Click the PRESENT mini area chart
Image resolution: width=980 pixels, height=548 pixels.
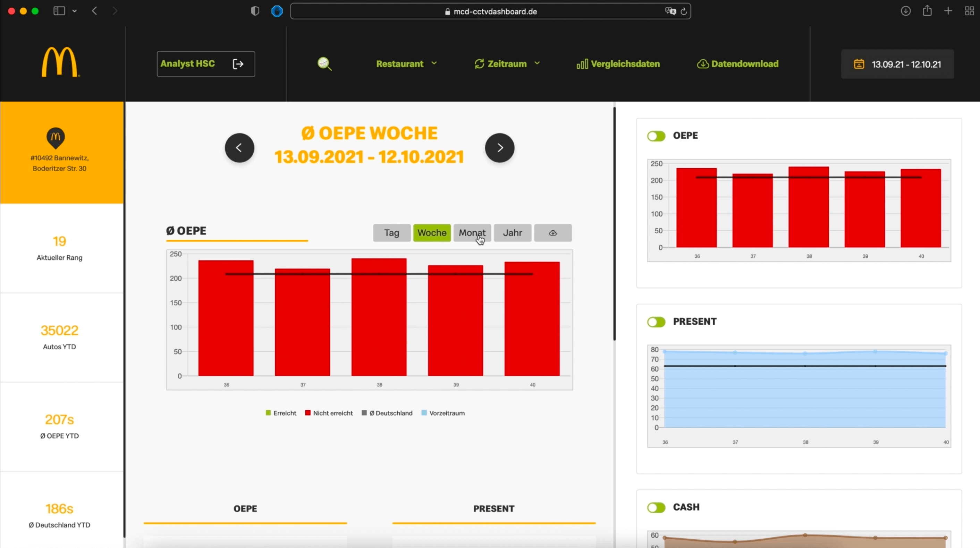point(799,396)
